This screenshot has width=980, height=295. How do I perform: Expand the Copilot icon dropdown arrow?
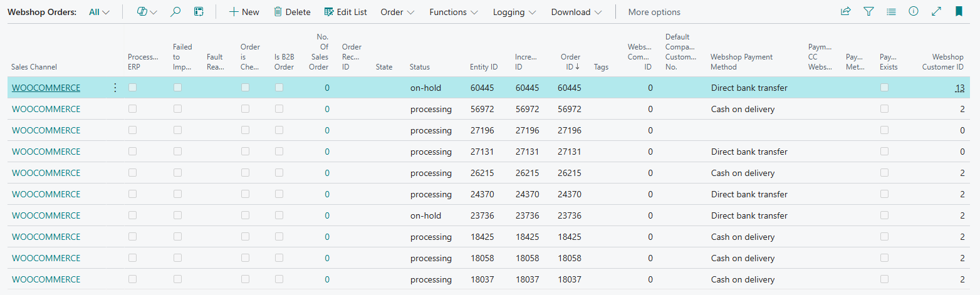[x=154, y=13]
